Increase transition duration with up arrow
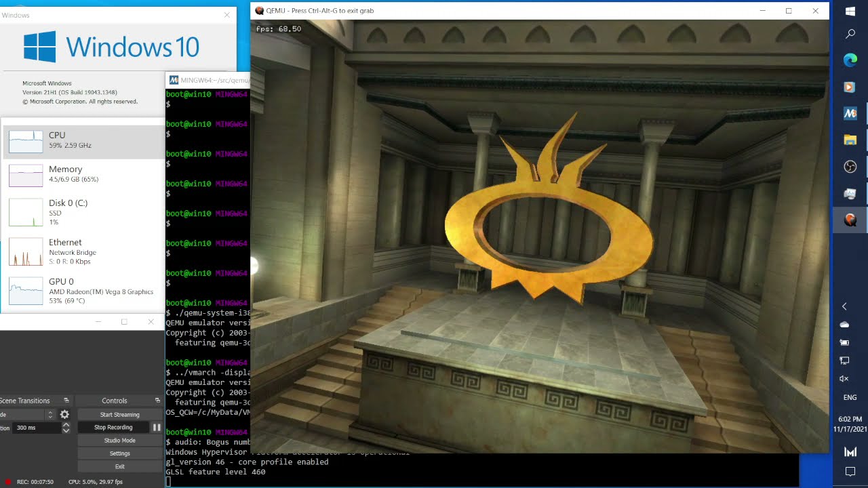The image size is (868, 488). 66,425
